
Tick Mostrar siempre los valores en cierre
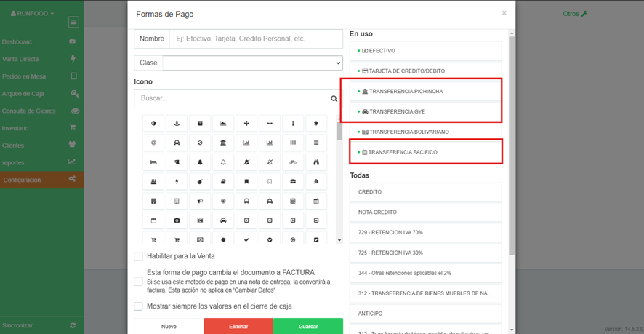click(x=138, y=306)
